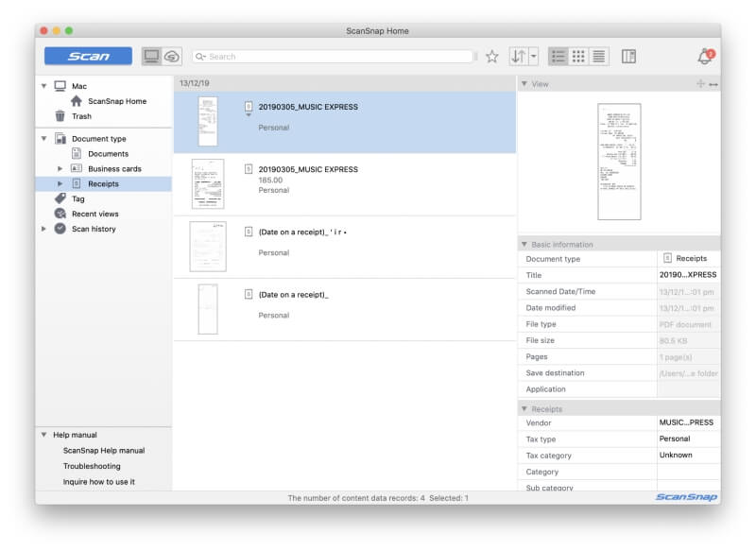The height and width of the screenshot is (551, 756).
Task: Click the blue Scan button
Action: (x=88, y=56)
